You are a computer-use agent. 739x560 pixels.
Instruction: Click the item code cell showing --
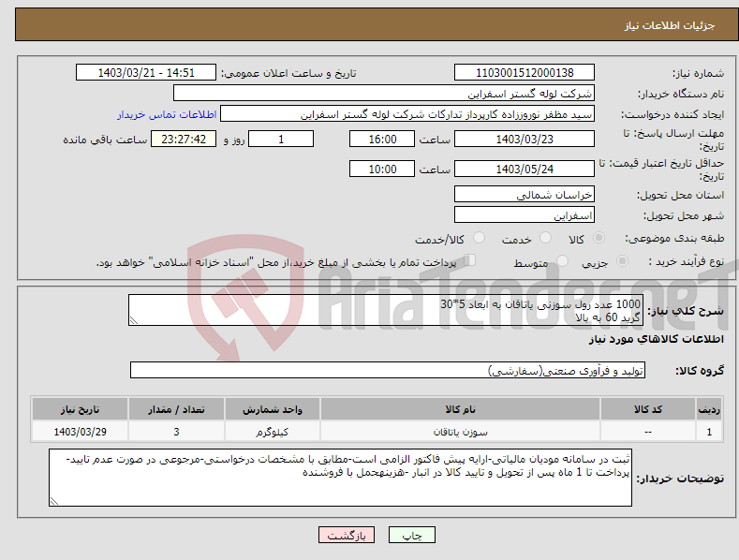coord(648,432)
